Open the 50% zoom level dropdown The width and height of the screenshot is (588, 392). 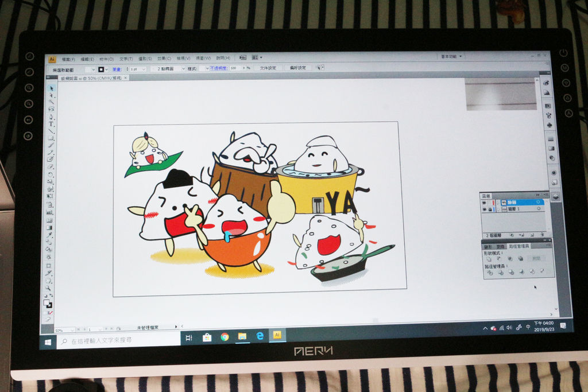point(72,330)
